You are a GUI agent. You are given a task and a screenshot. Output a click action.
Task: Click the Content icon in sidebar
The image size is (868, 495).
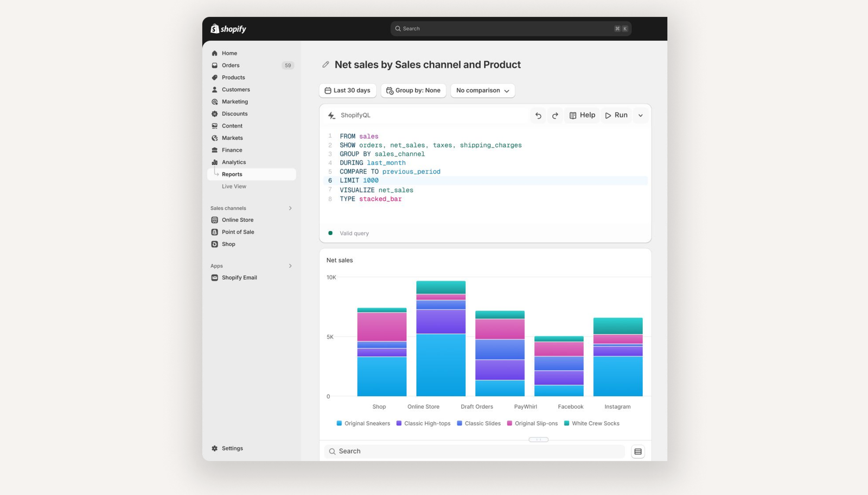click(215, 126)
